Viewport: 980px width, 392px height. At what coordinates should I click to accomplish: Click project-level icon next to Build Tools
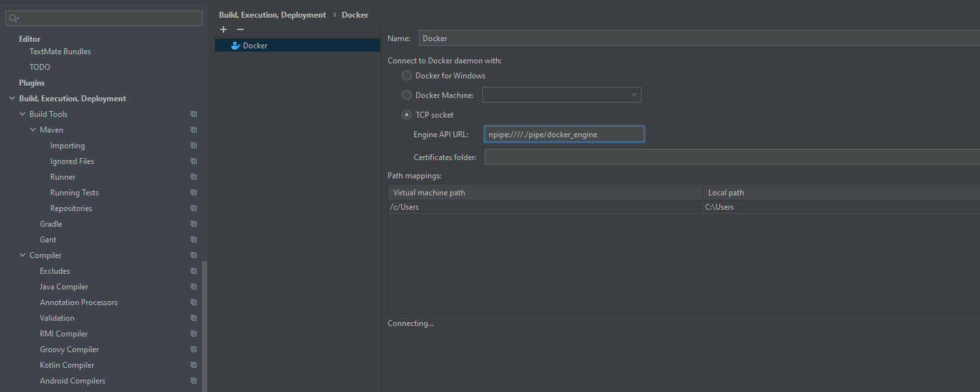click(193, 114)
